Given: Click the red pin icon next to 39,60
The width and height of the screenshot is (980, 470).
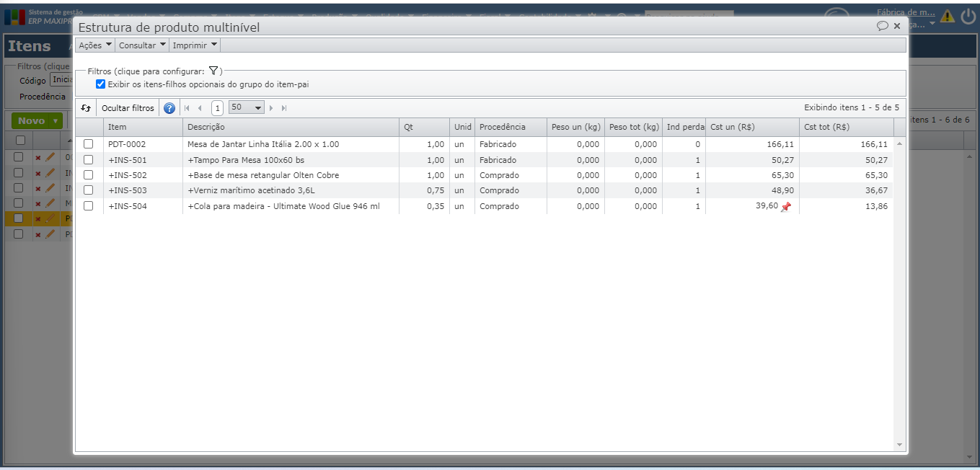Looking at the screenshot, I should (x=786, y=207).
